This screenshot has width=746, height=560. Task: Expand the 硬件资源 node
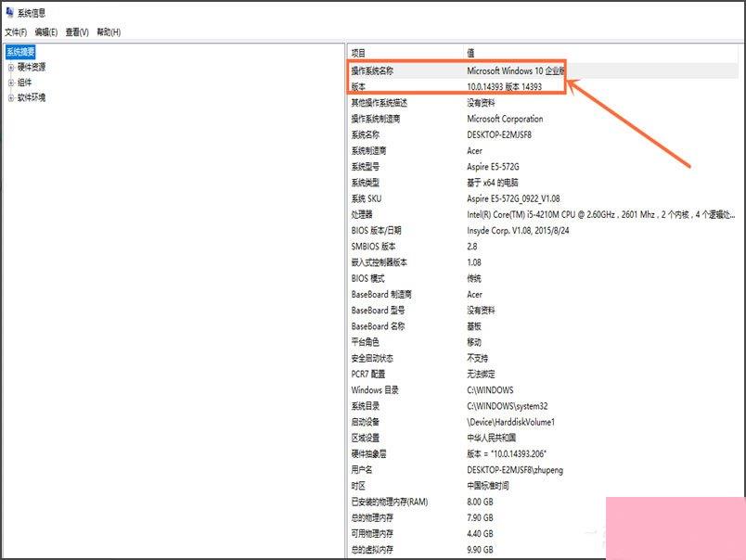point(11,67)
